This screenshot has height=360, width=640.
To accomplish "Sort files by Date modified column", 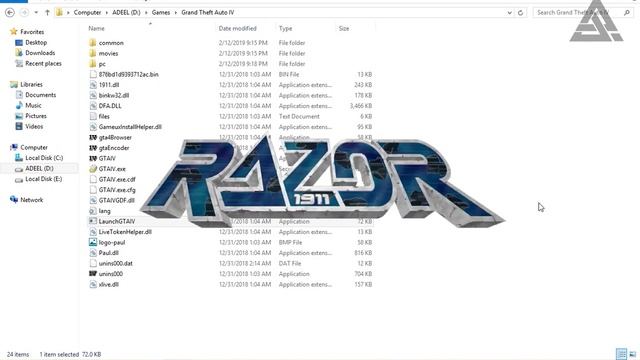I will [x=238, y=29].
